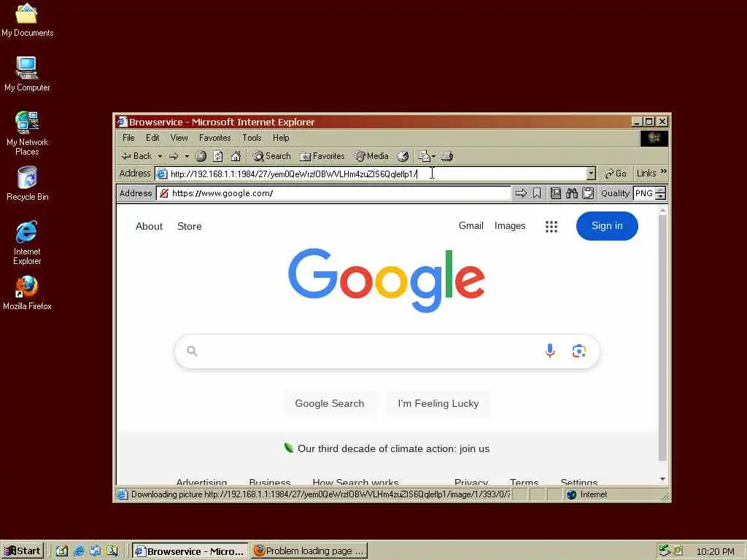Screen dimensions: 747x560
Task: Open the View menu
Action: [179, 138]
